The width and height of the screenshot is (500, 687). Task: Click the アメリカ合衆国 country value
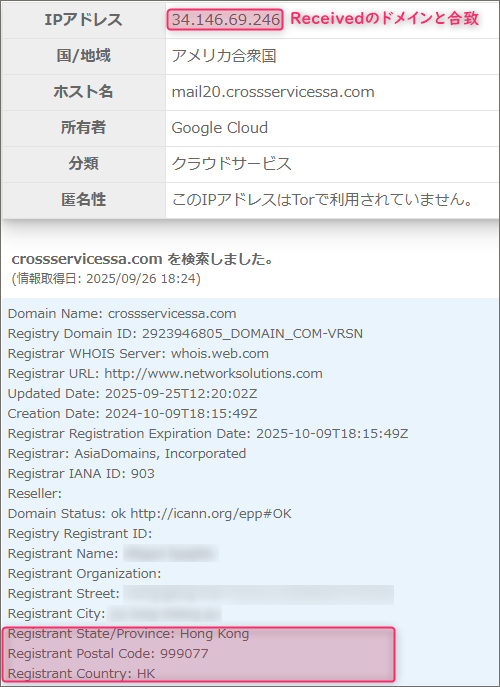click(x=223, y=56)
